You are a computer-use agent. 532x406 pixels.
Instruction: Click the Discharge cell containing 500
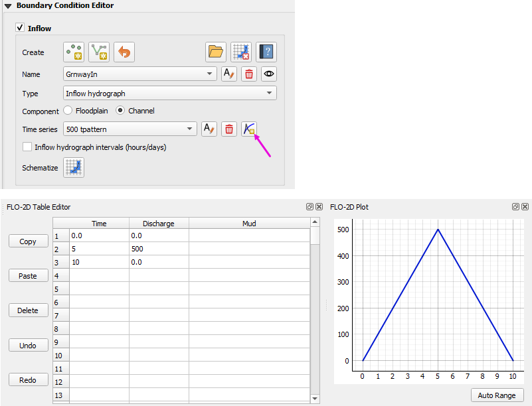(158, 249)
